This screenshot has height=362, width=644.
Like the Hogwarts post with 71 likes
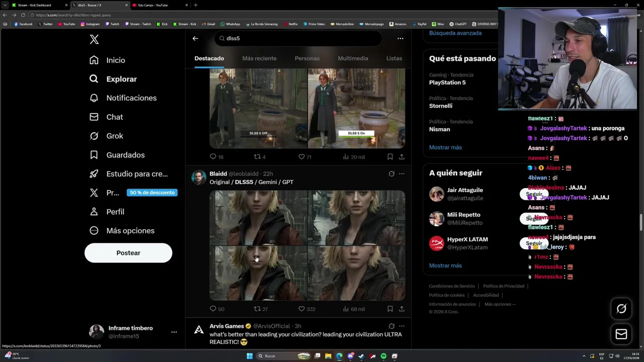click(x=305, y=157)
